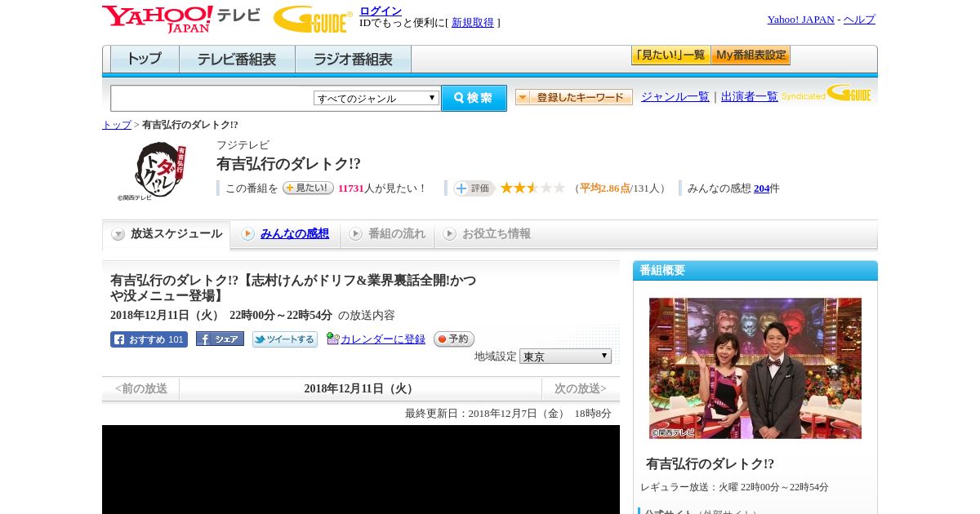Click 11731 want-to-watch count
Viewport: 980px width, 514px height.
click(x=351, y=188)
